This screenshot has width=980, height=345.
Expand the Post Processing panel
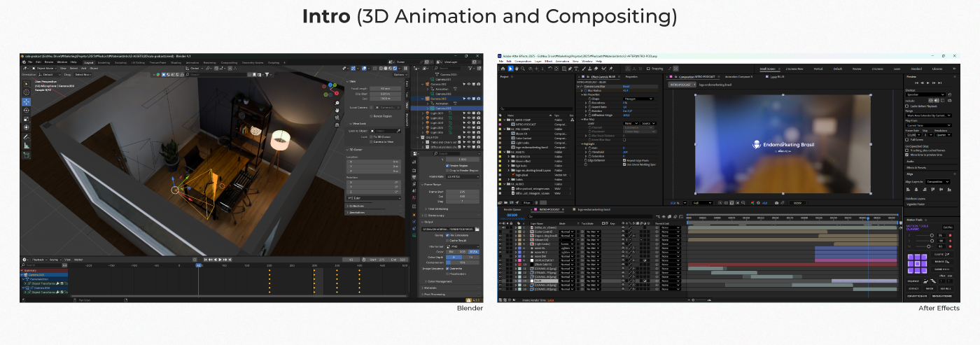click(x=433, y=294)
